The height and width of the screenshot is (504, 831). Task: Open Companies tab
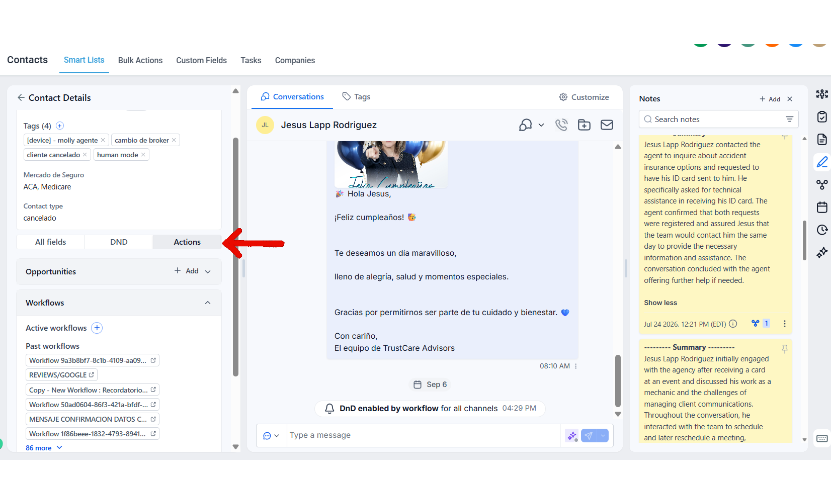pos(295,60)
